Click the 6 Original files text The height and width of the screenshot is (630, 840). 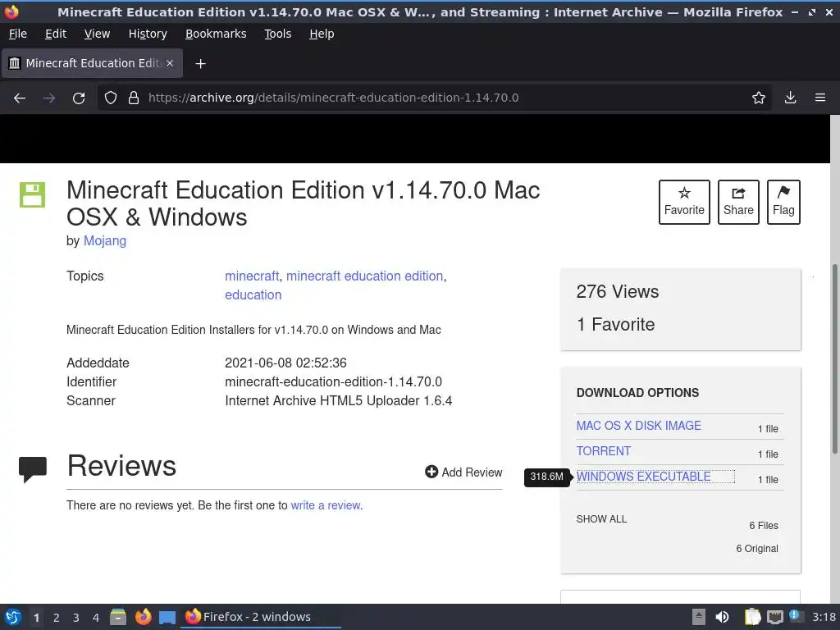pyautogui.click(x=757, y=549)
